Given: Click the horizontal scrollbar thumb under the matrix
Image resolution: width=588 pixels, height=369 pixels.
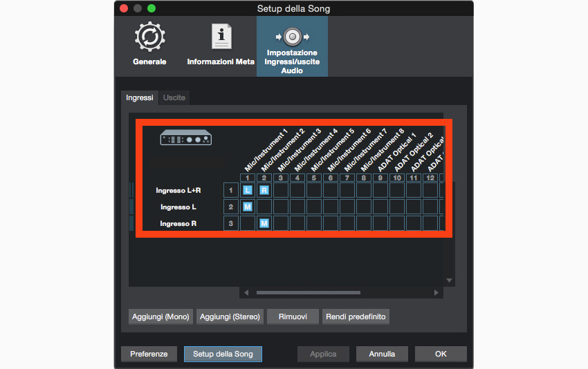Looking at the screenshot, I should pos(308,292).
